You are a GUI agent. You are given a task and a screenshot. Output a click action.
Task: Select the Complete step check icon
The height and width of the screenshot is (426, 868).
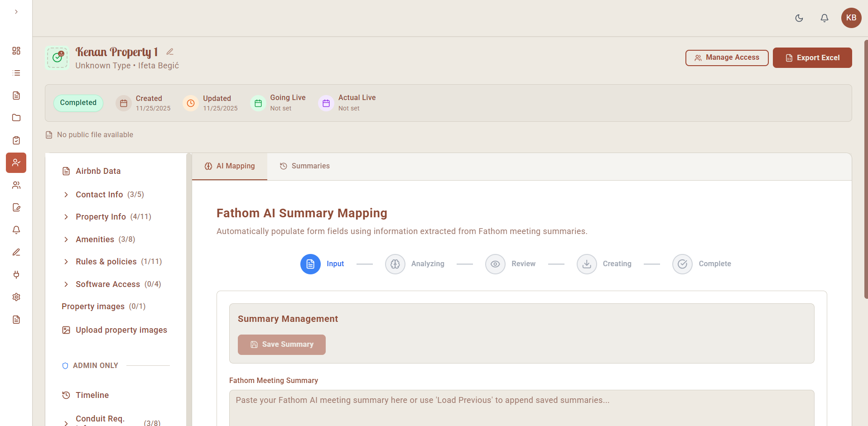[x=682, y=264]
